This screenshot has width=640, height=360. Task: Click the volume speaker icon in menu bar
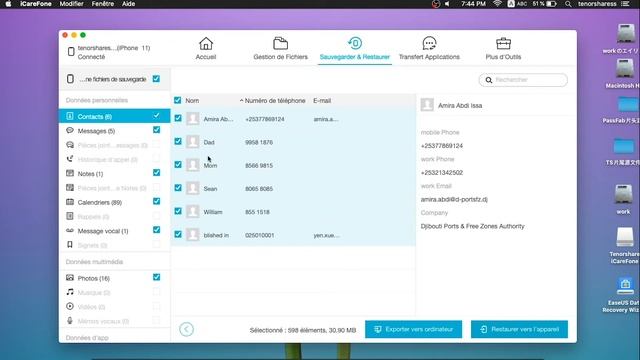click(447, 4)
